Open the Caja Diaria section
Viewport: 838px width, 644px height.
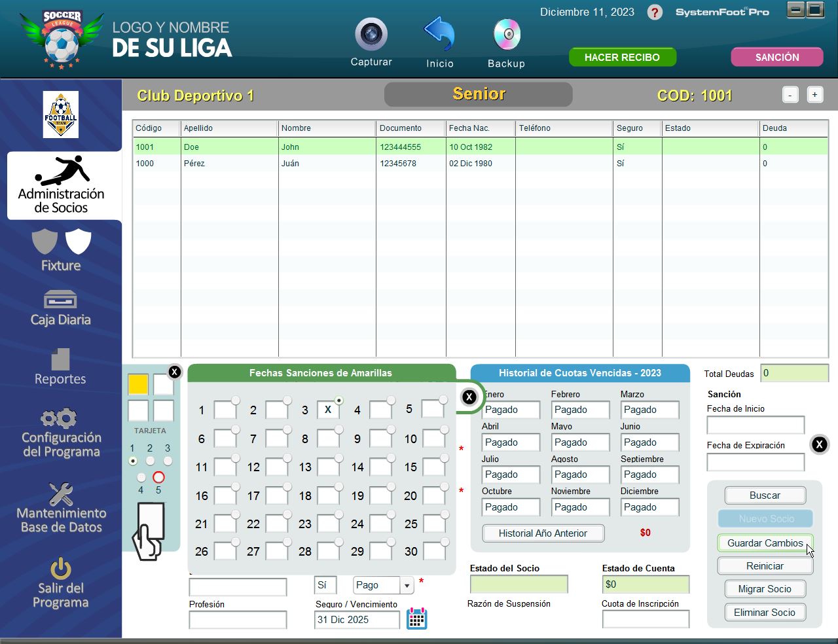pos(60,308)
